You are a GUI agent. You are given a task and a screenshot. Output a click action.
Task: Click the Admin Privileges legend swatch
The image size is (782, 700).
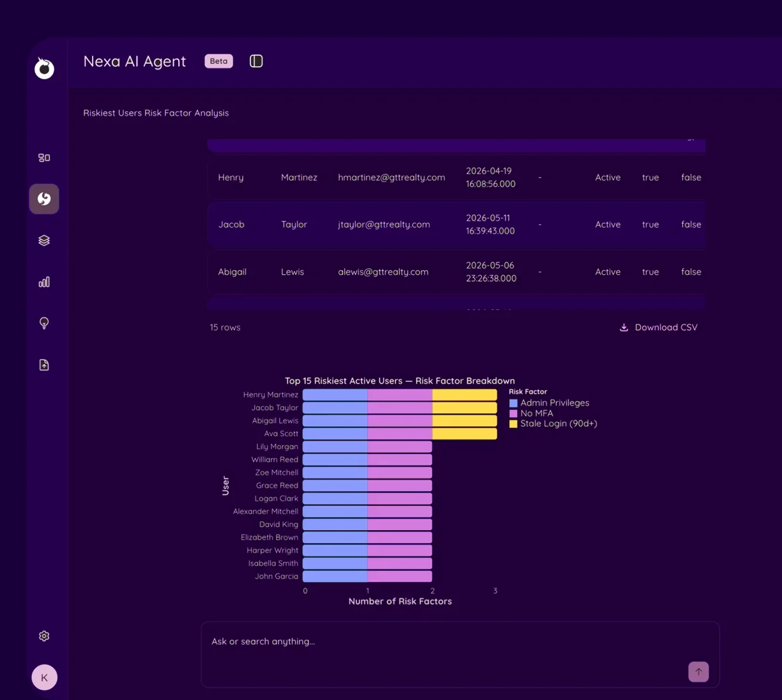pos(513,403)
